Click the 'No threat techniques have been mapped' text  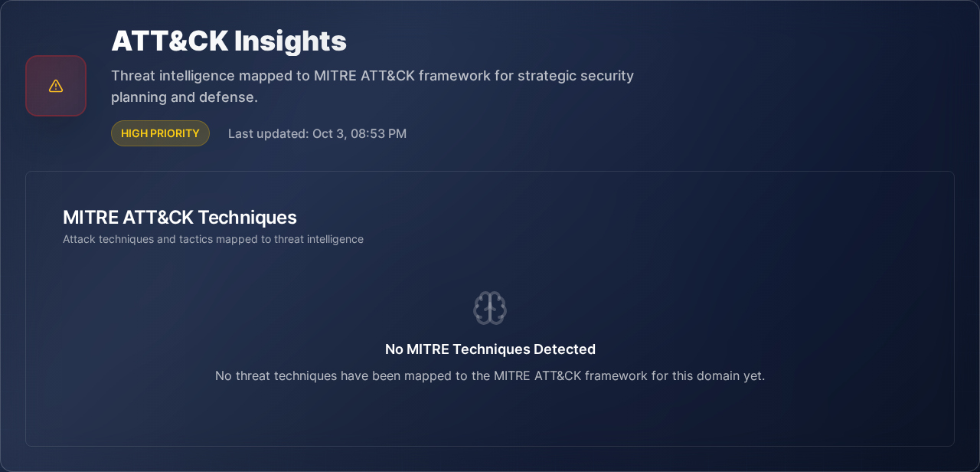coord(490,375)
